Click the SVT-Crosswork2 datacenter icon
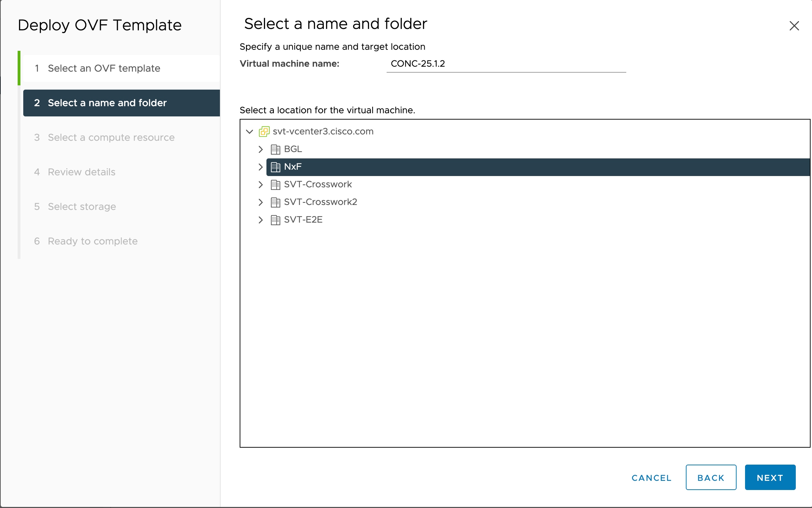Viewport: 812px width, 508px height. [x=275, y=202]
